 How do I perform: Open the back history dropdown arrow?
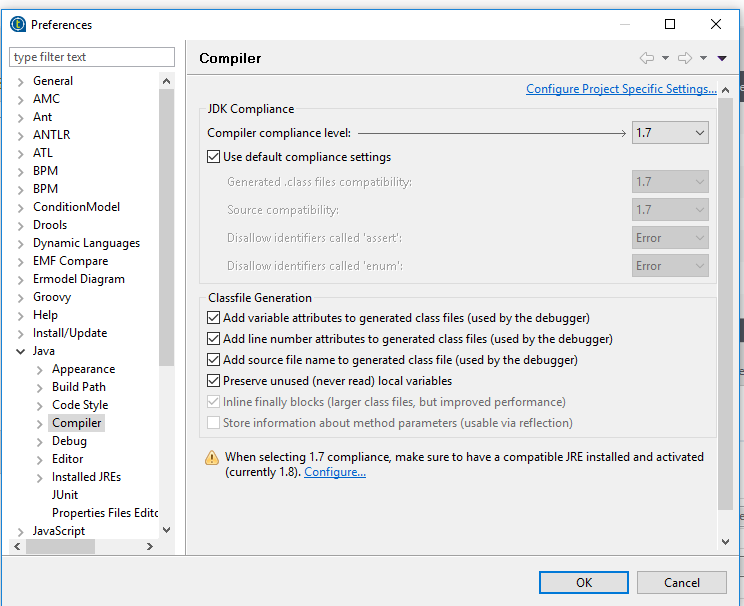[665, 58]
